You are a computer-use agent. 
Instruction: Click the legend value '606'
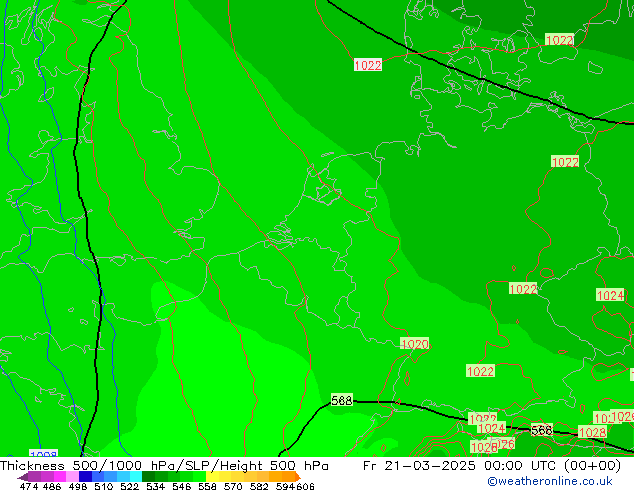tap(305, 486)
